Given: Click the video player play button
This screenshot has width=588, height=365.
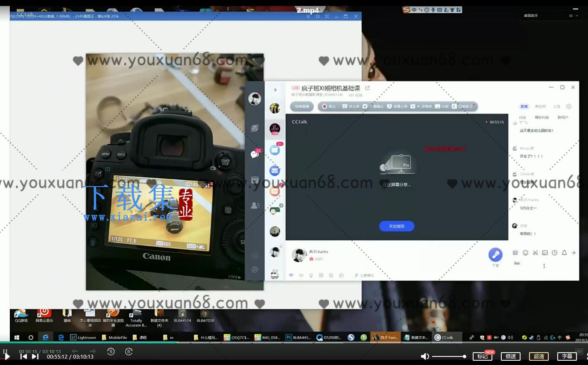Looking at the screenshot, I should tap(7, 356).
